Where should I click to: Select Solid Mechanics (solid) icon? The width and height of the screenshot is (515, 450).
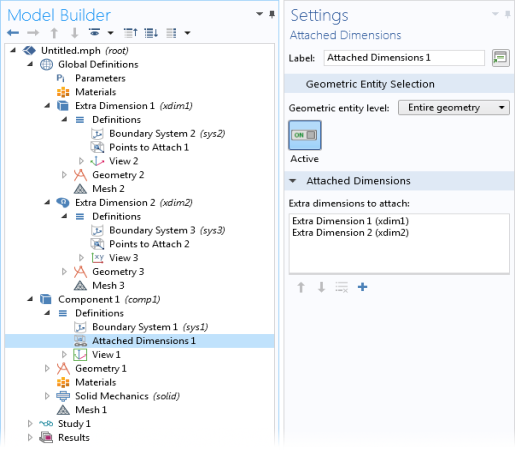[63, 396]
